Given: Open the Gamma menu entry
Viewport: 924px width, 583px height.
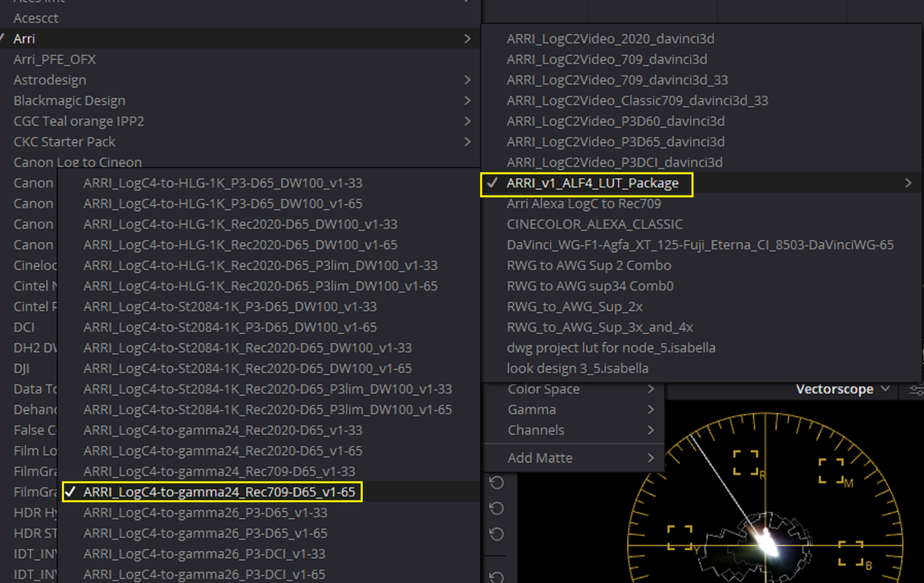Looking at the screenshot, I should pos(573,410).
